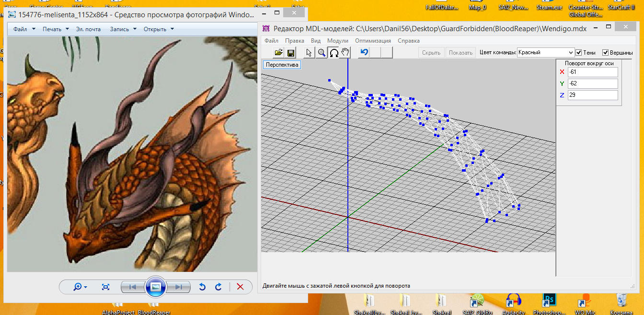Viewport: 644px width, 315px height.
Task: Click the X axis rotation field
Action: 593,72
